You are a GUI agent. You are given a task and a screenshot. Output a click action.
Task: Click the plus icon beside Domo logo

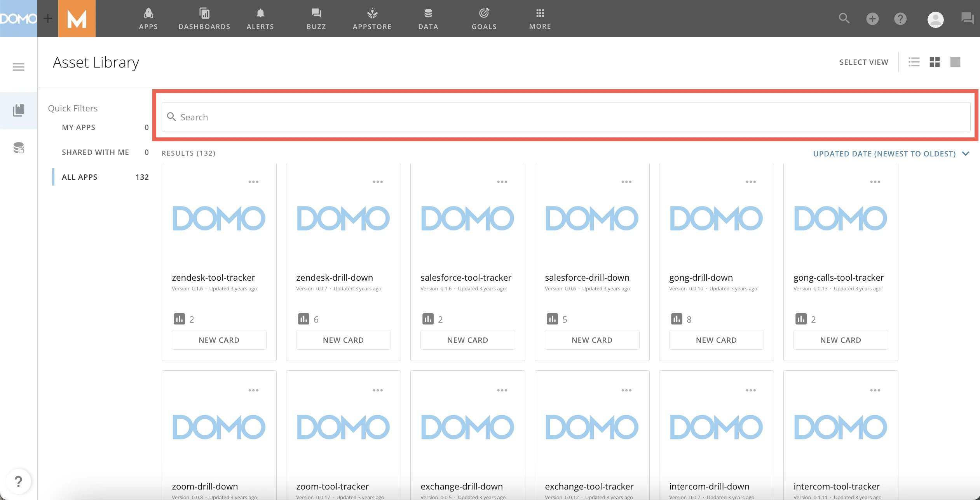(x=48, y=18)
